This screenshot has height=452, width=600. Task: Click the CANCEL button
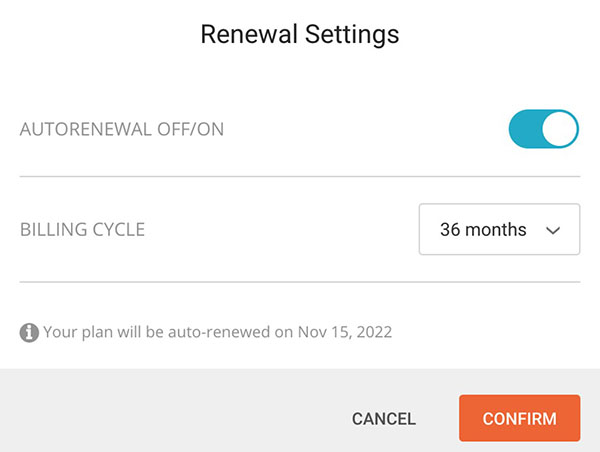384,419
